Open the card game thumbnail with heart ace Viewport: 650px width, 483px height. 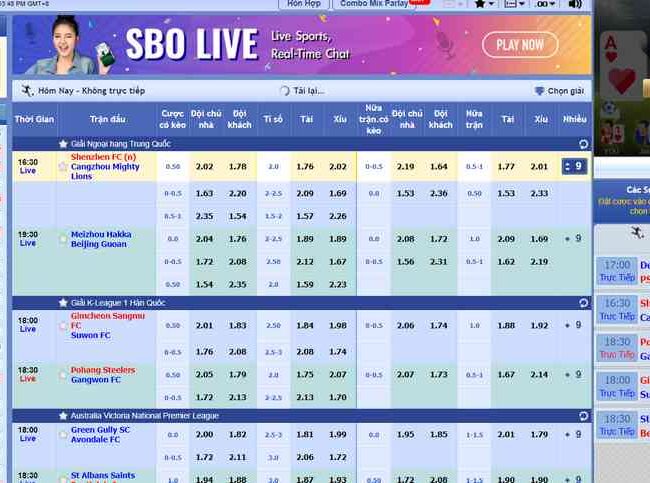(x=621, y=64)
